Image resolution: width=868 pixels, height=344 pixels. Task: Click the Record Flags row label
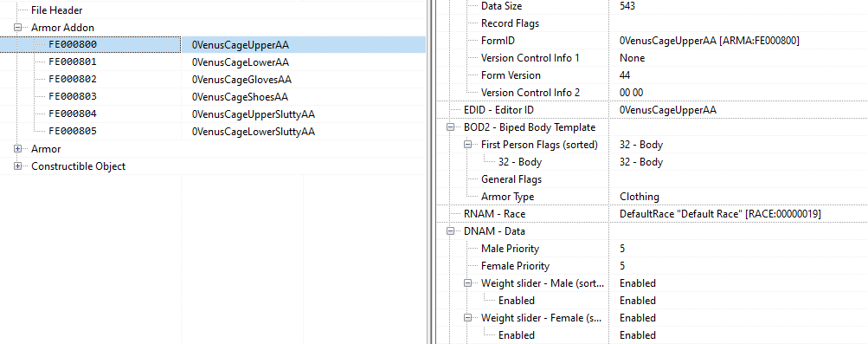point(510,23)
